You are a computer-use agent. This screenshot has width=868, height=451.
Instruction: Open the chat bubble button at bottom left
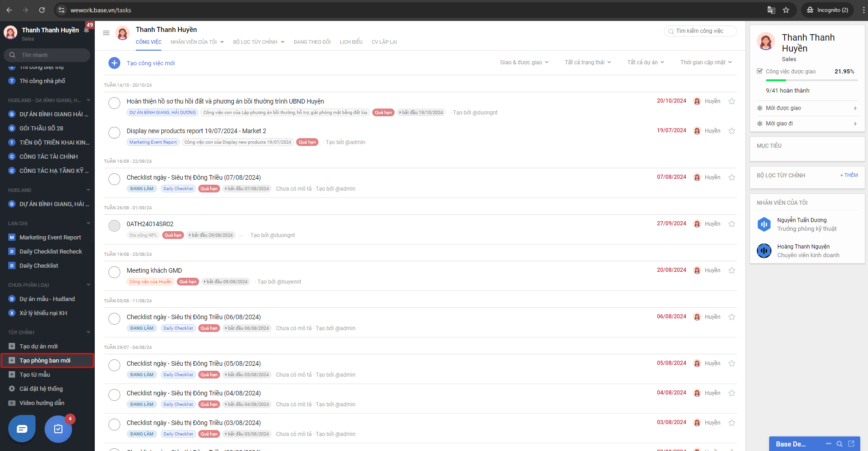pos(22,429)
